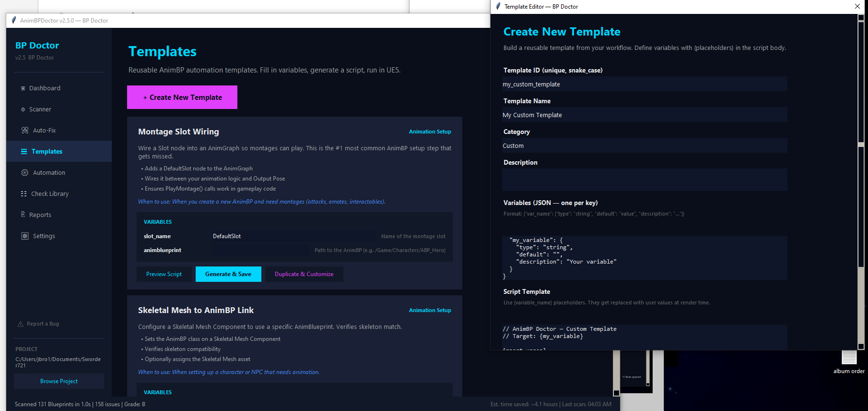Screen dimensions: 868x411
Task: Click the 'slot_name' variable label
Action: pos(157,236)
